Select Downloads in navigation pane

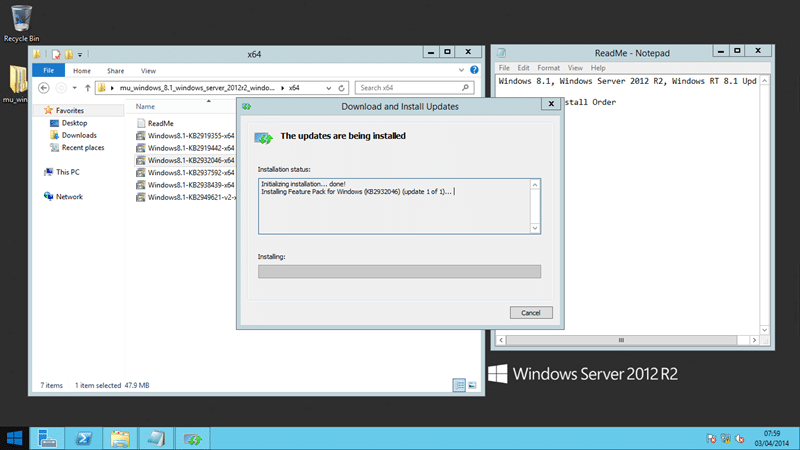click(79, 135)
